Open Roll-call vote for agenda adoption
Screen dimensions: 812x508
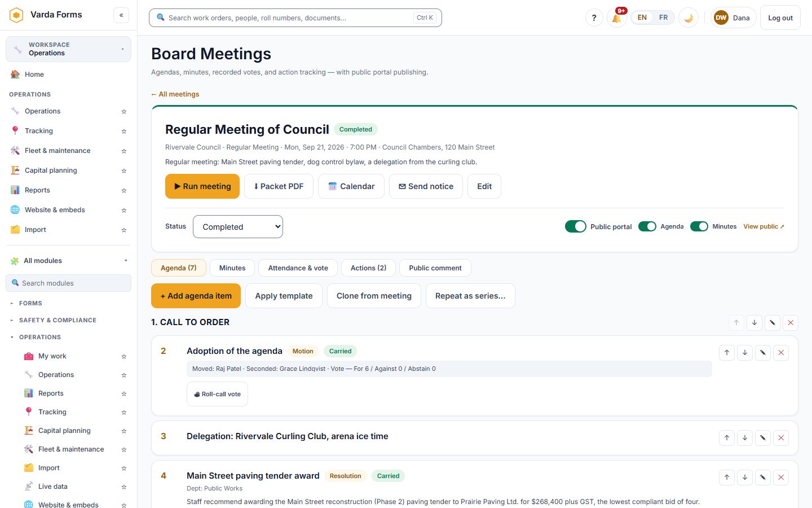217,394
